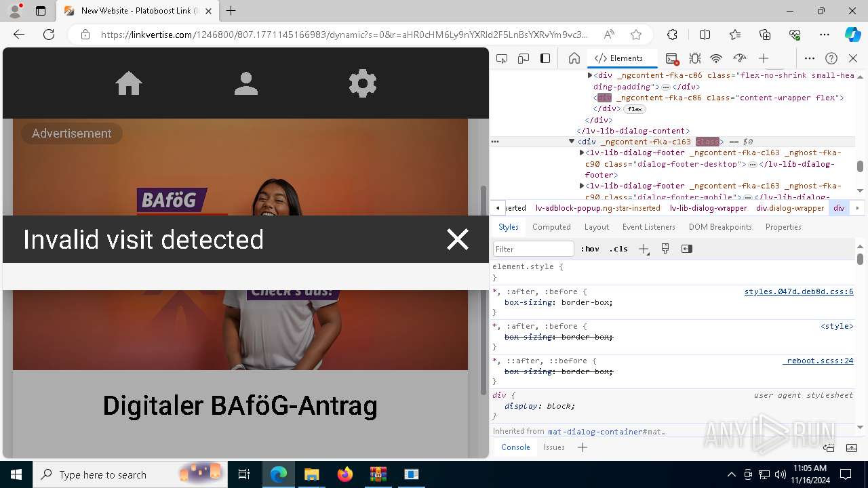The width and height of the screenshot is (868, 488).
Task: Open the Issues drawer tab
Action: click(x=554, y=447)
